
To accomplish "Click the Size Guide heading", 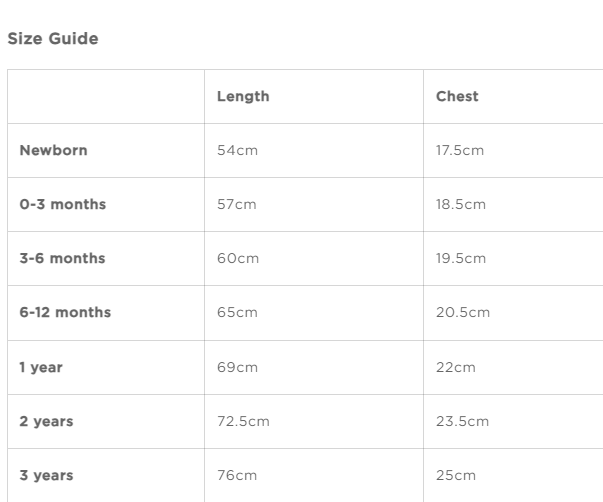I will coord(53,40).
